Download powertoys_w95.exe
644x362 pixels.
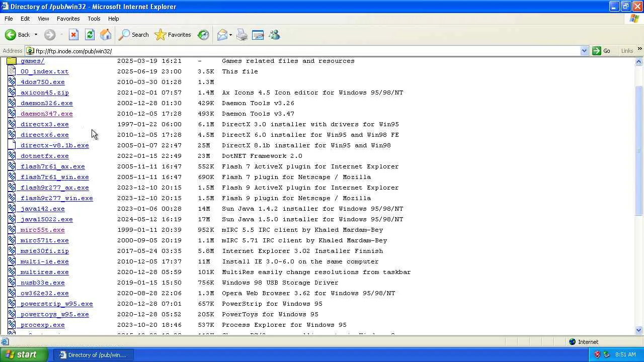[54, 314]
